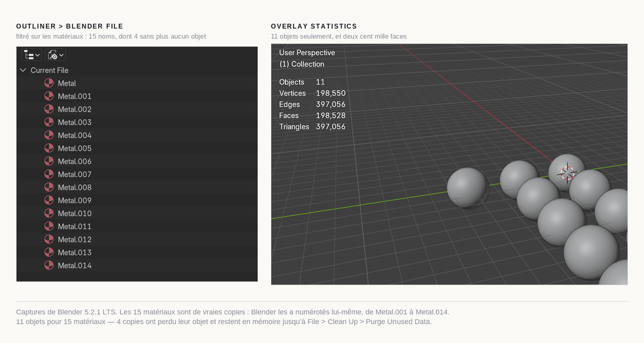Select the Metal.005 material name

point(75,148)
